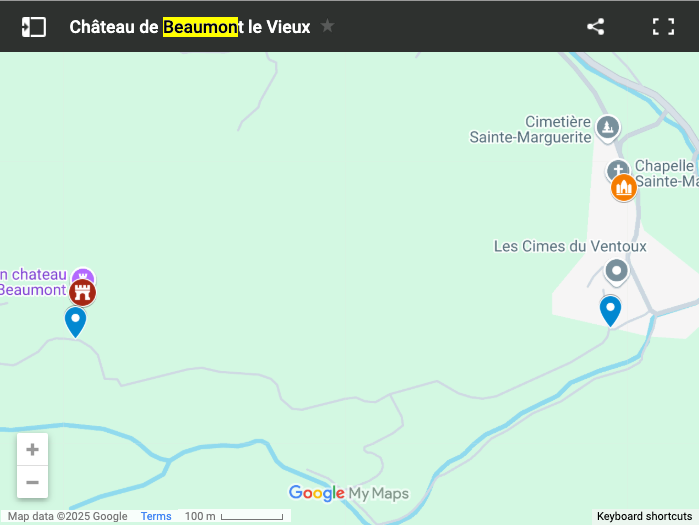The width and height of the screenshot is (699, 525).
Task: Select the purple castle pin near Beaumont
Action: 83,275
